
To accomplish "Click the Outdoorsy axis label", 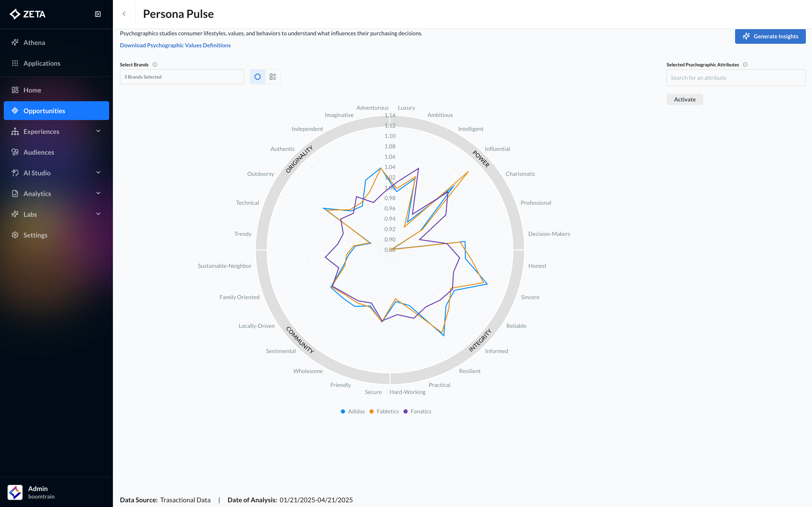I will coord(260,174).
